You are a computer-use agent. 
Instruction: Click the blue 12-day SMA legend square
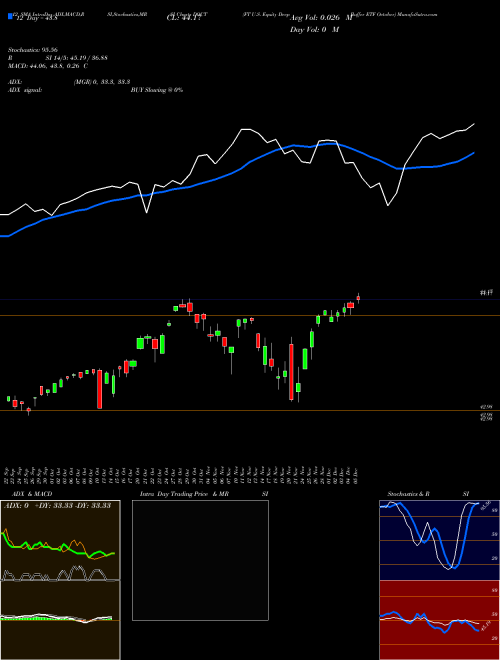tap(10, 17)
